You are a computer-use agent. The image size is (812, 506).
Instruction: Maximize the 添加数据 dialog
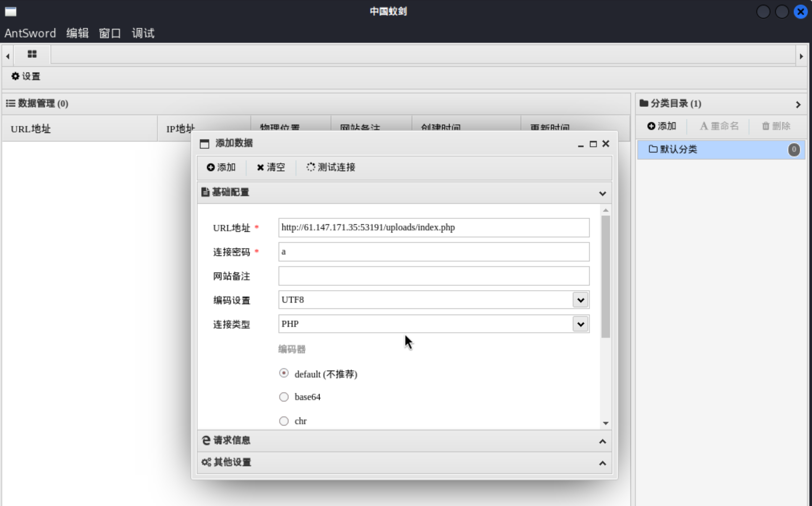click(593, 144)
